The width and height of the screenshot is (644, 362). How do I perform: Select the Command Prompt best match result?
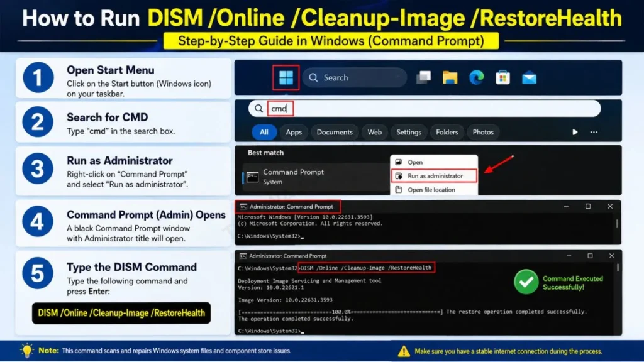(316, 177)
